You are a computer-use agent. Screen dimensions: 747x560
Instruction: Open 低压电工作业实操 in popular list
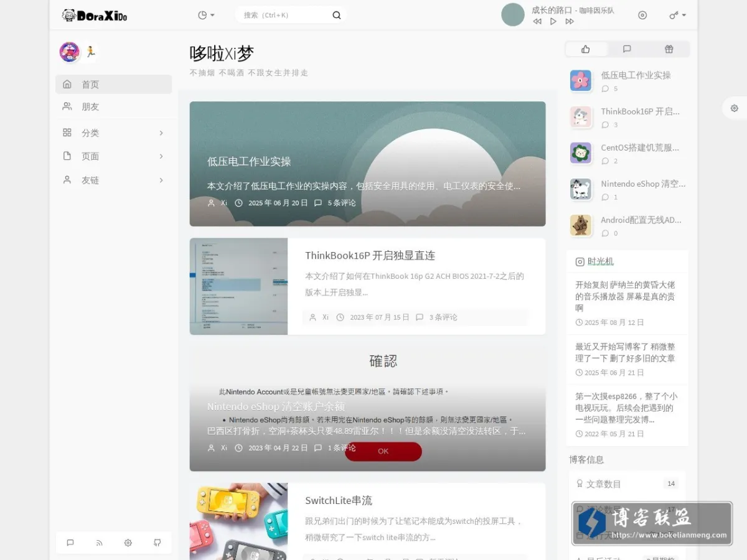pos(636,75)
